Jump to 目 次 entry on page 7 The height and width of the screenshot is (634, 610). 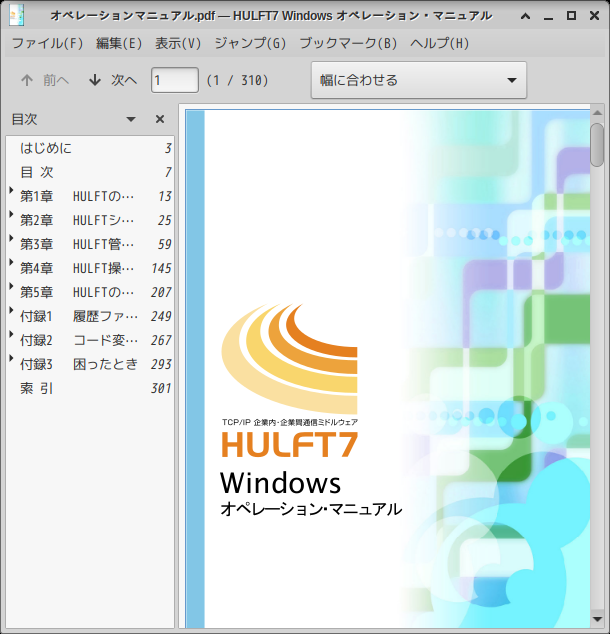90,172
